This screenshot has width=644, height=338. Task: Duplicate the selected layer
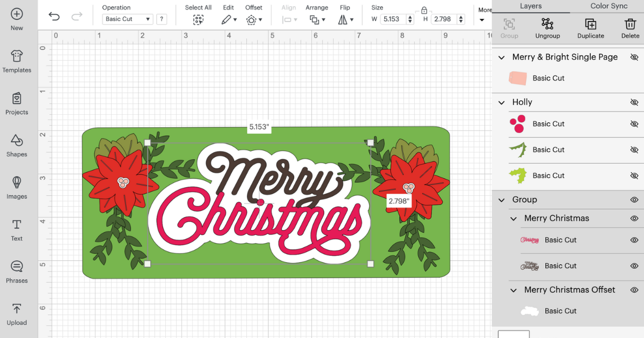590,28
